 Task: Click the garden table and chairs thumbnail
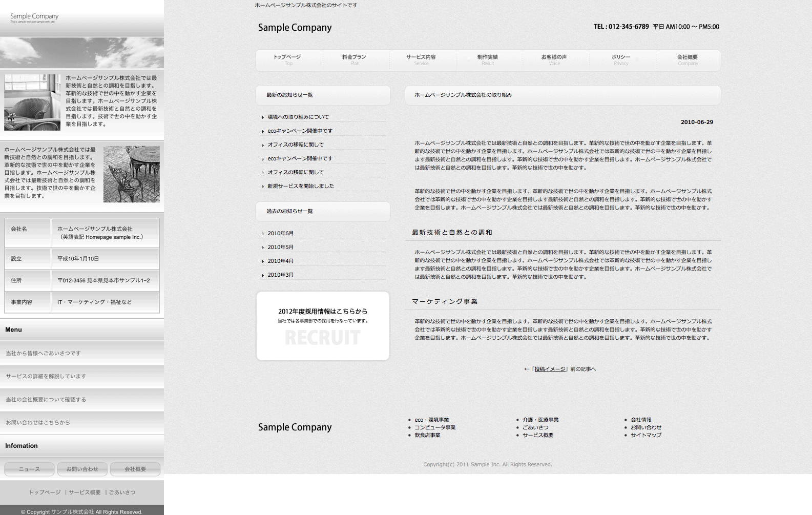click(x=131, y=174)
